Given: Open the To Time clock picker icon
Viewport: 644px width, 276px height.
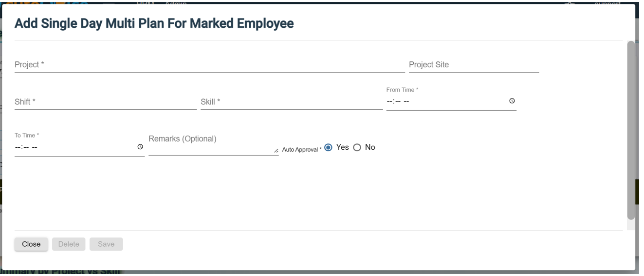Looking at the screenshot, I should click(x=140, y=147).
